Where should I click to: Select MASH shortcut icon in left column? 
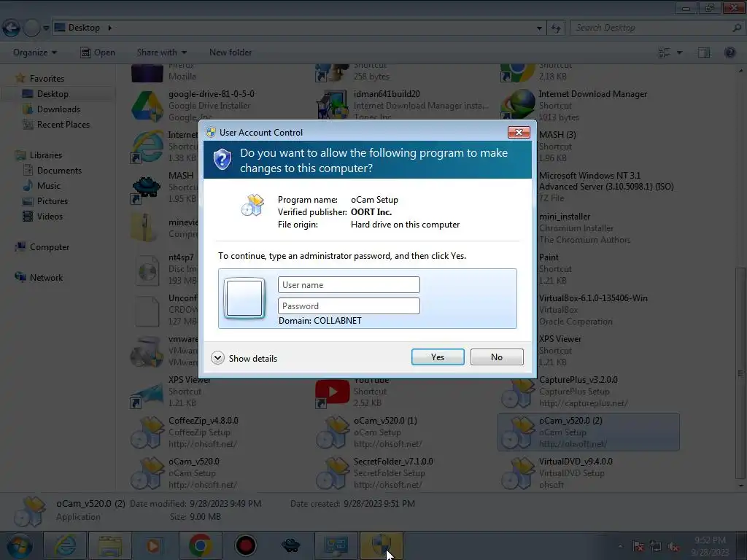tap(146, 189)
